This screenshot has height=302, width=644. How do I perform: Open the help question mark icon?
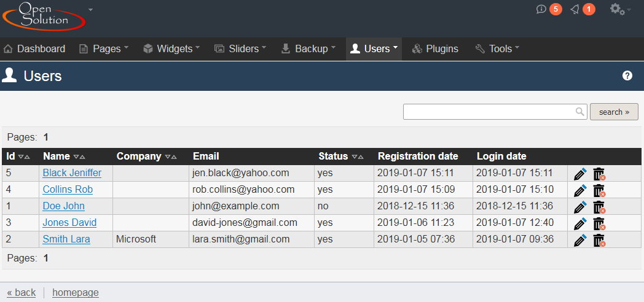coord(627,75)
